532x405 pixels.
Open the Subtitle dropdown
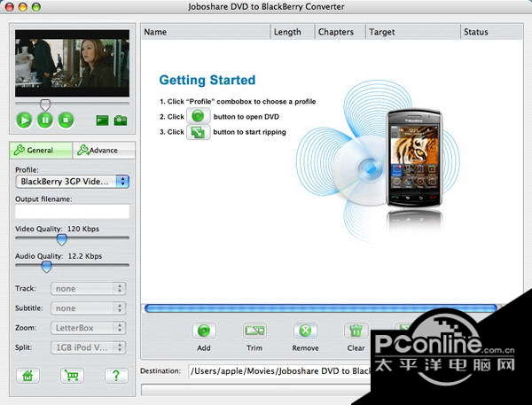tap(88, 308)
